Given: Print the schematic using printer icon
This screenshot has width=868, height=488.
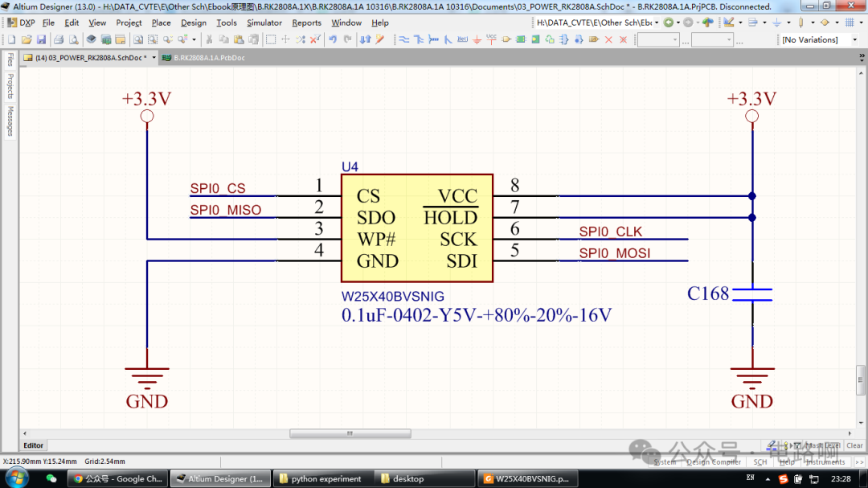Looking at the screenshot, I should coord(59,40).
